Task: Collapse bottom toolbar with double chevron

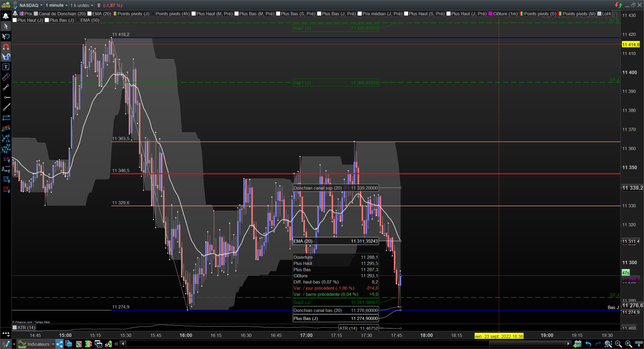Action: [x=116, y=344]
